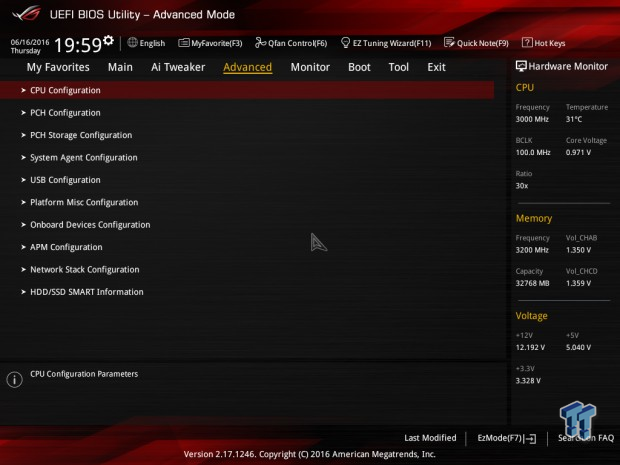
Task: Click the CPU Configuration Parameters help text
Action: click(x=84, y=374)
